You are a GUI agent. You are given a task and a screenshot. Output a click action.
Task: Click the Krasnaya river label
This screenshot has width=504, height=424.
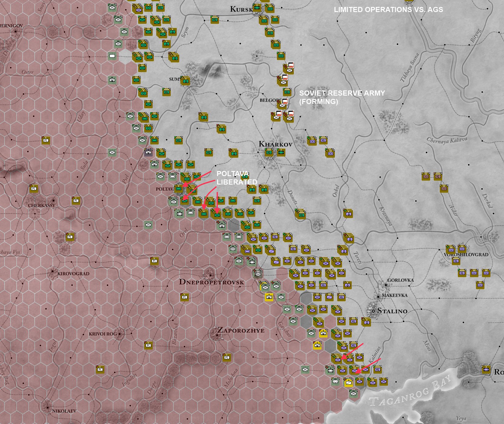click(385, 216)
